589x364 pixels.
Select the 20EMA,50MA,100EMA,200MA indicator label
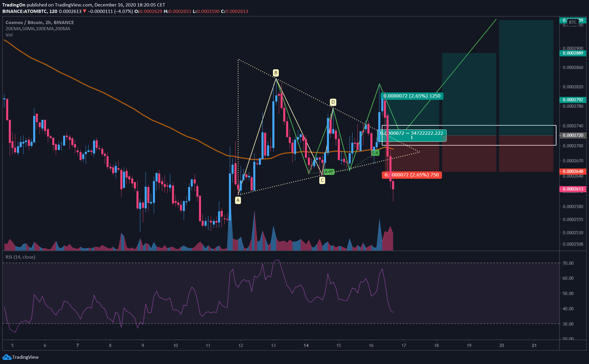pyautogui.click(x=38, y=28)
